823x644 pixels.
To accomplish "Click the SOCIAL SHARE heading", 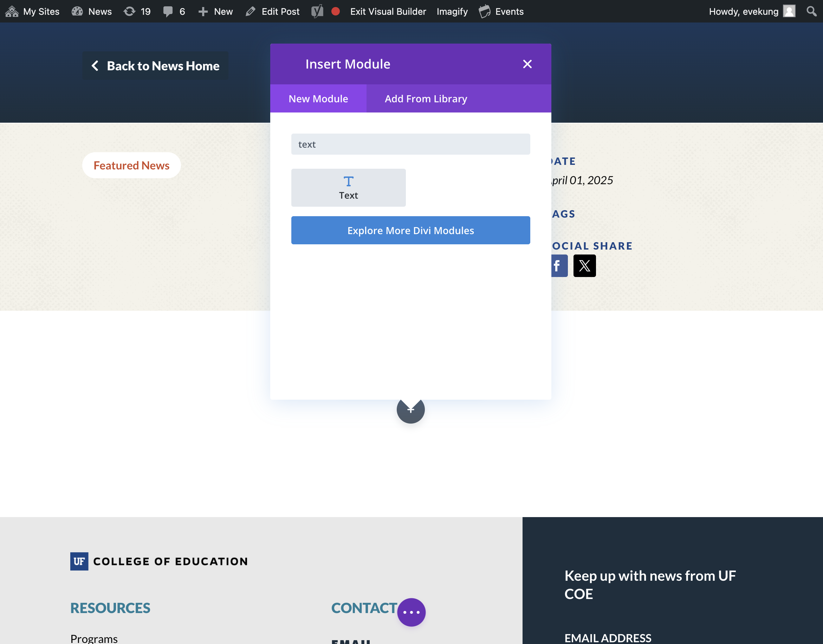I will (x=592, y=246).
